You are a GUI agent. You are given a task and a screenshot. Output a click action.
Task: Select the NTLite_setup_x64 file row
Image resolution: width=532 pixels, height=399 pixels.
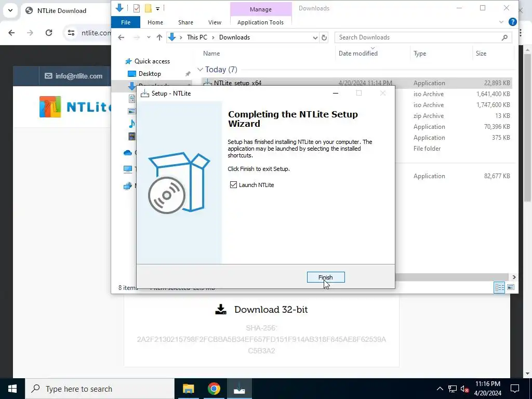(x=357, y=83)
